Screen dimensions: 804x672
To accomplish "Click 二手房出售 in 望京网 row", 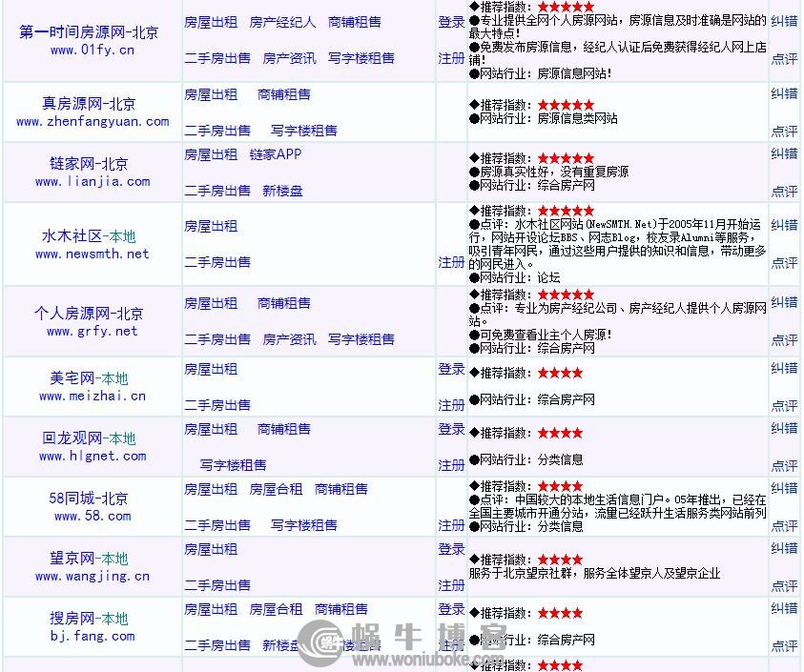I will coord(217,585).
